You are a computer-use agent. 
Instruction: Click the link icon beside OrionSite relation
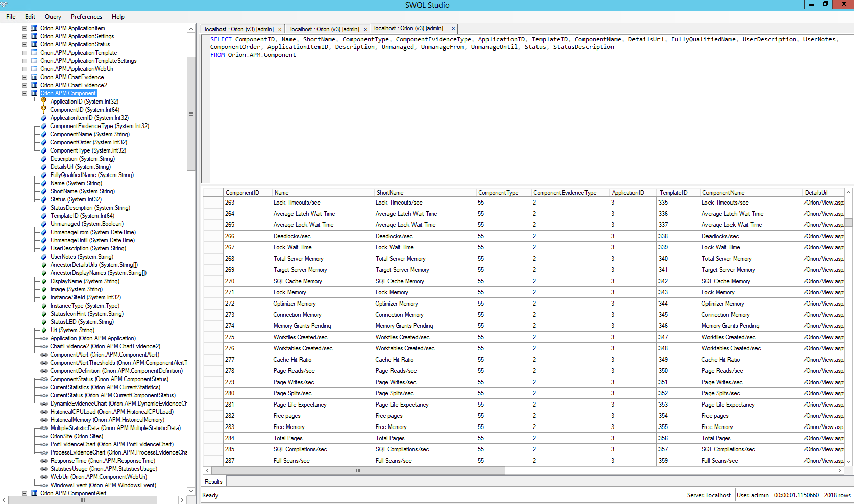click(x=44, y=436)
